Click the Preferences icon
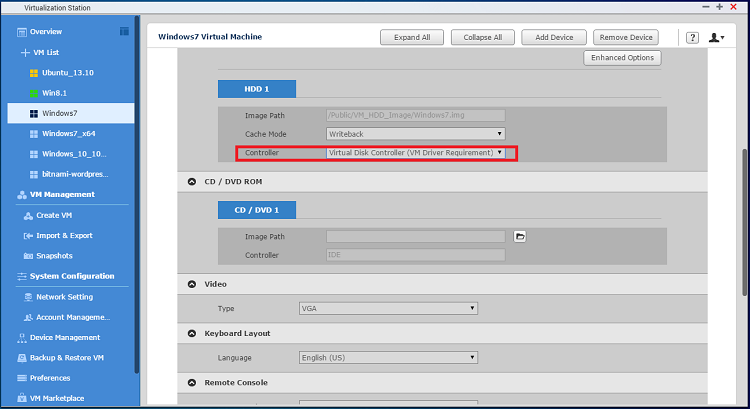The height and width of the screenshot is (409, 750). coord(22,378)
